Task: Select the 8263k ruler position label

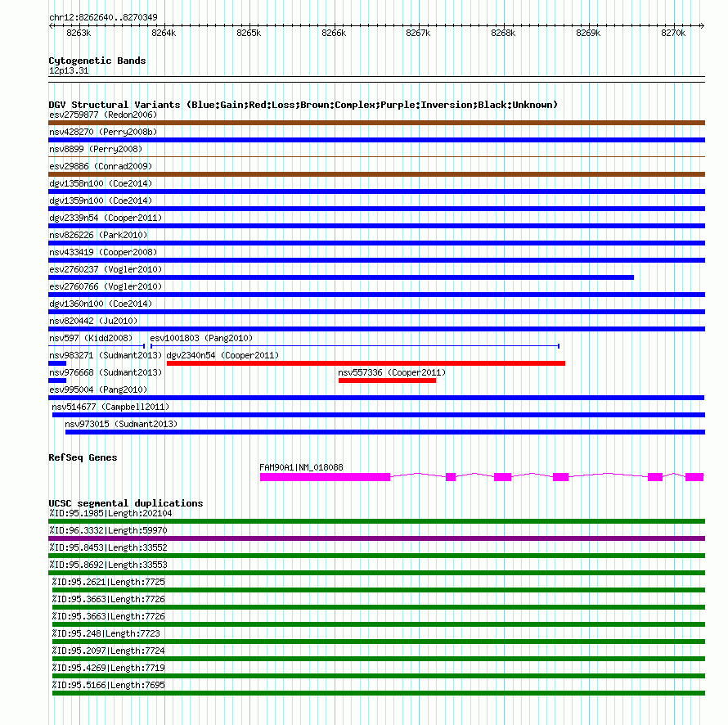Action: pos(79,33)
